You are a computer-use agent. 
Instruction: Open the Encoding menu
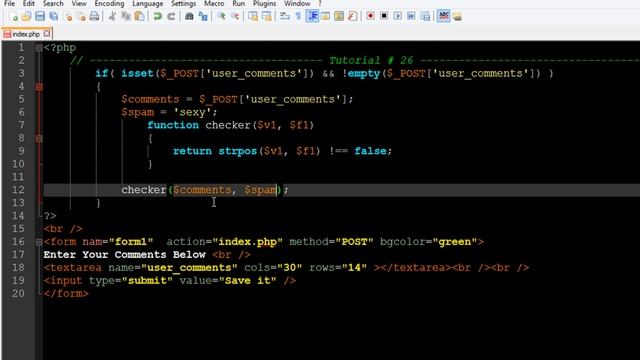tap(109, 4)
